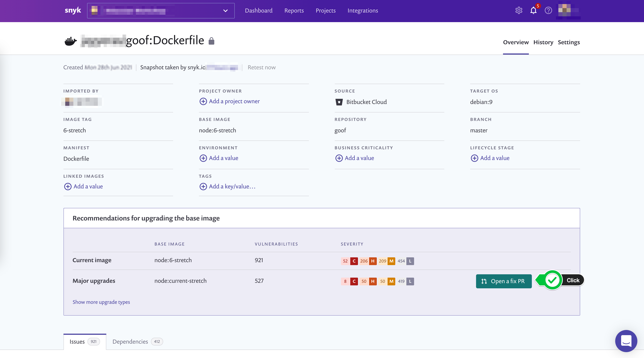Viewport: 644px width, 358px height.
Task: Click High H badge in Current image row
Action: coord(373,261)
